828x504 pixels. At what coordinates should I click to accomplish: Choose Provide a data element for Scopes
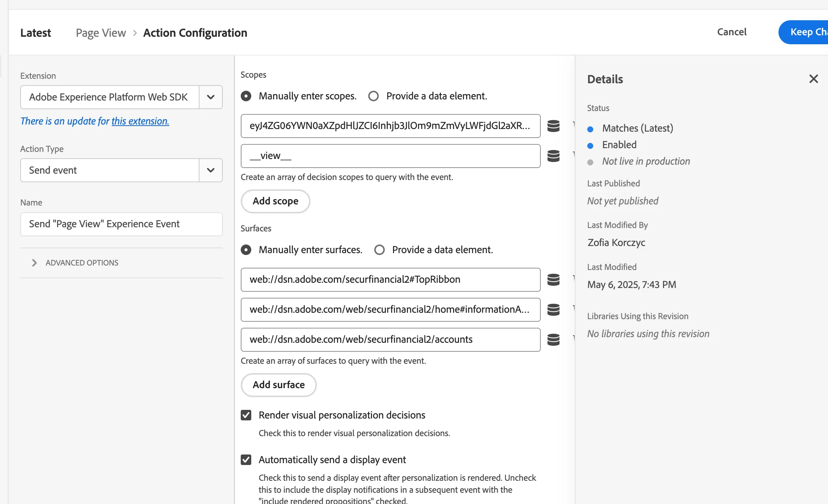click(x=373, y=96)
